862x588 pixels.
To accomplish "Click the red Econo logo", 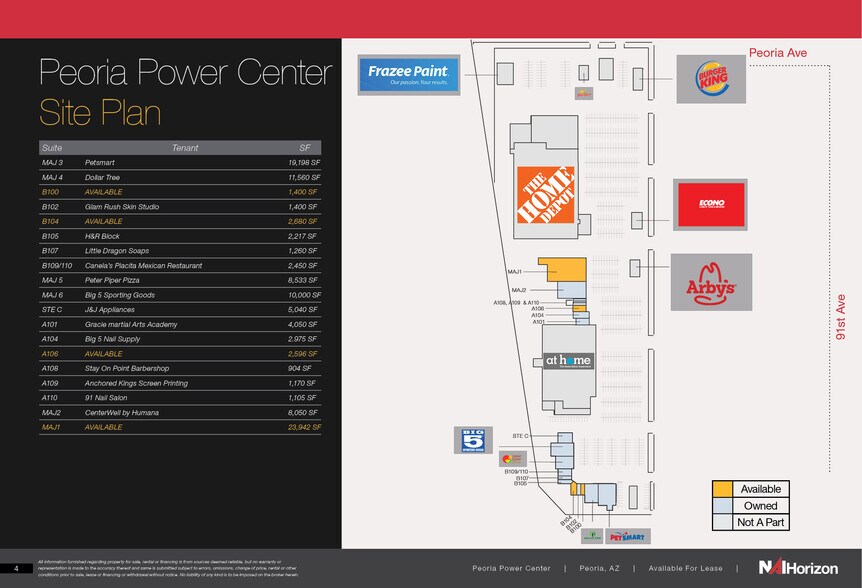I will pyautogui.click(x=710, y=204).
